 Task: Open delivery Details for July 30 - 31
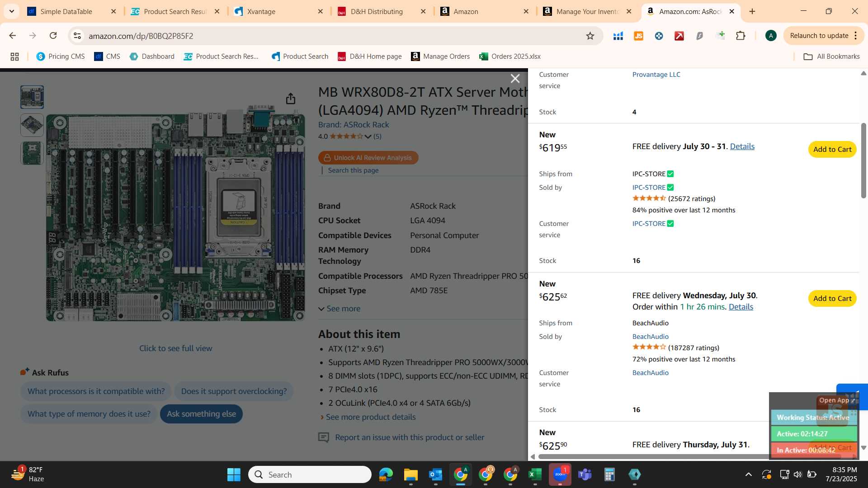[742, 146]
